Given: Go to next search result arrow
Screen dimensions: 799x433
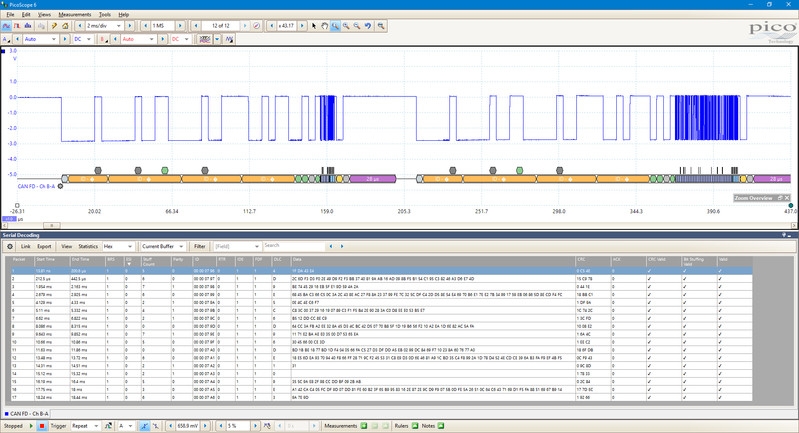Looking at the screenshot, I should [342, 246].
